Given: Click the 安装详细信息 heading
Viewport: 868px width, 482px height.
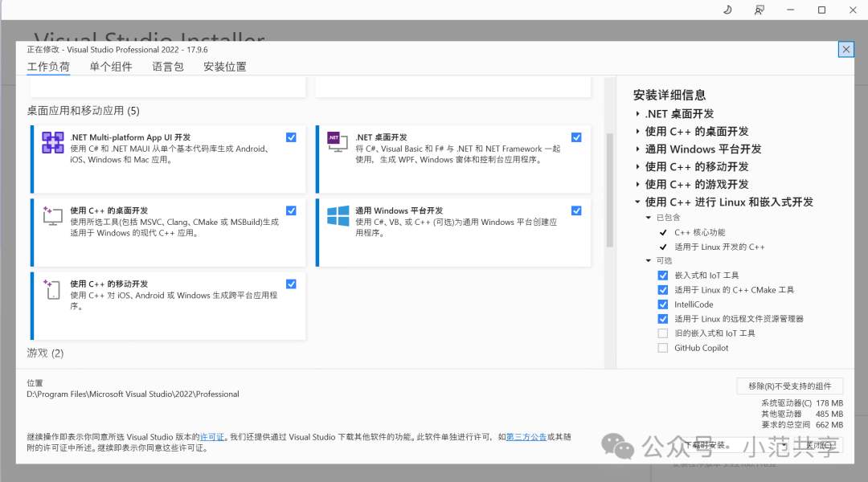Looking at the screenshot, I should 669,95.
